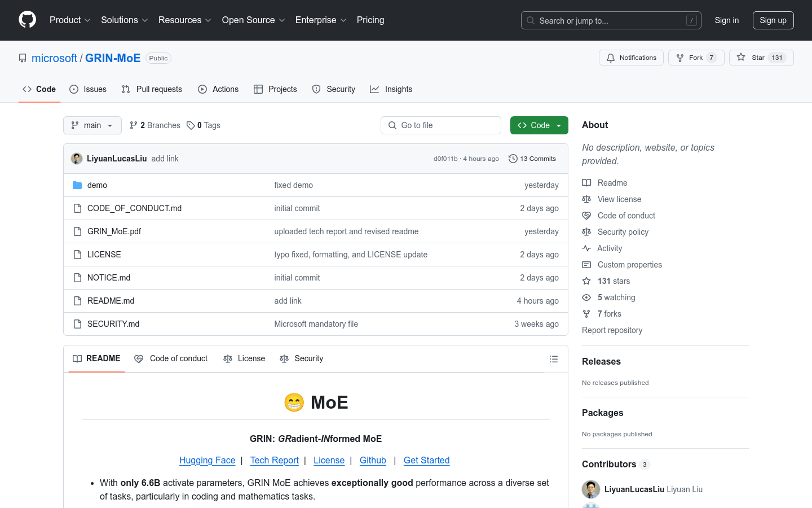Click the CODE_OF_CONDUCT.md file icon

tap(77, 208)
